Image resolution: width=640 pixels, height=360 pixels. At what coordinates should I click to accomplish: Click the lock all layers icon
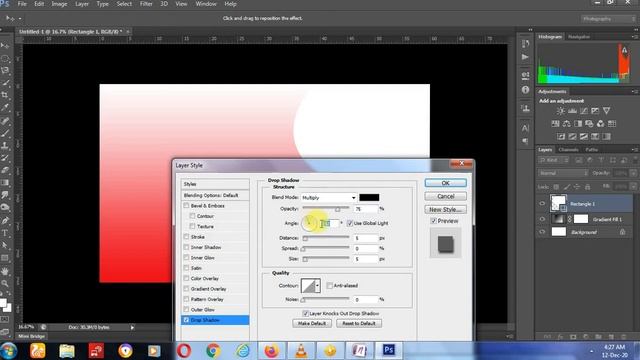click(x=587, y=187)
